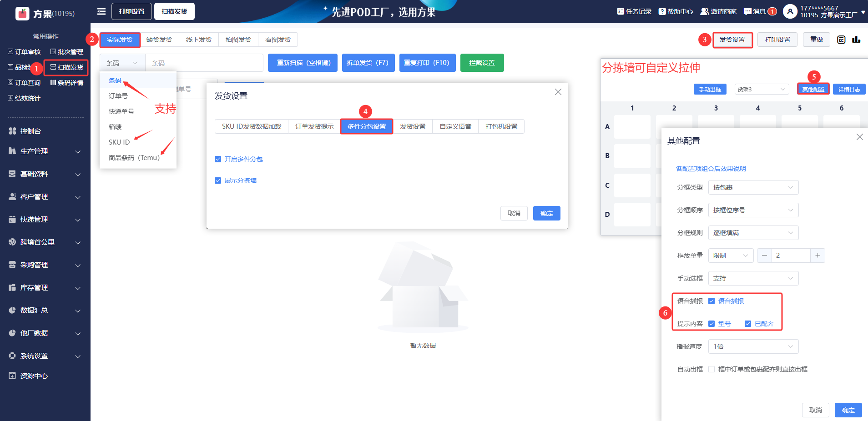Screen dimensions: 868x421
Task: Close the 发货设置 dialog
Action: tap(558, 92)
